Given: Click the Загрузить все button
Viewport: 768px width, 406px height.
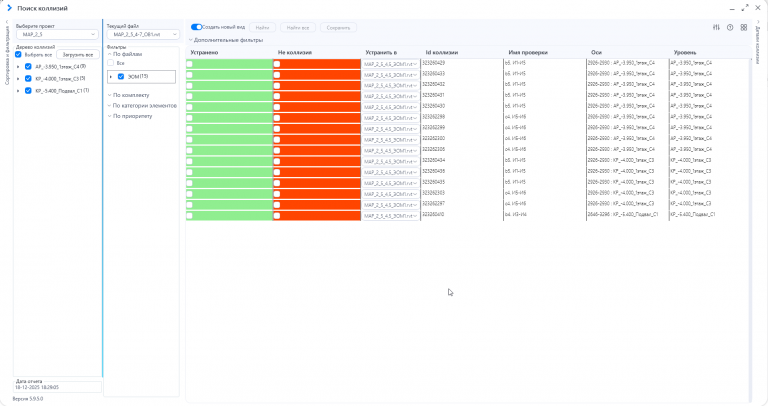Looking at the screenshot, I should coord(78,55).
